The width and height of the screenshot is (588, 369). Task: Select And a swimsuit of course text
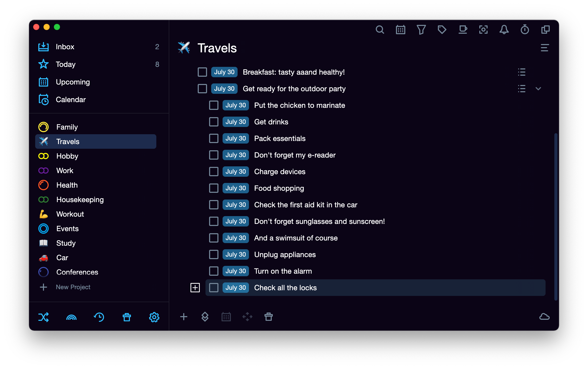click(x=296, y=238)
